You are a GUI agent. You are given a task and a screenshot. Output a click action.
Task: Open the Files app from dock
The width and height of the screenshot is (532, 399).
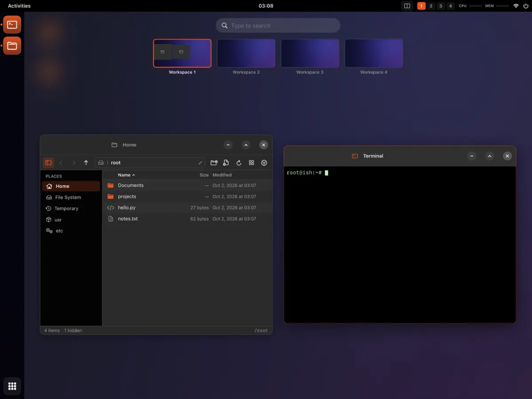[x=12, y=46]
